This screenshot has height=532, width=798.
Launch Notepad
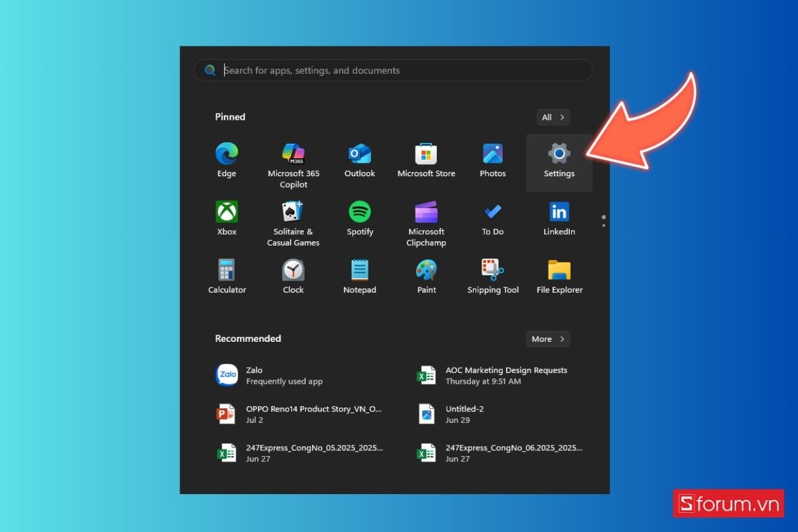coord(360,277)
